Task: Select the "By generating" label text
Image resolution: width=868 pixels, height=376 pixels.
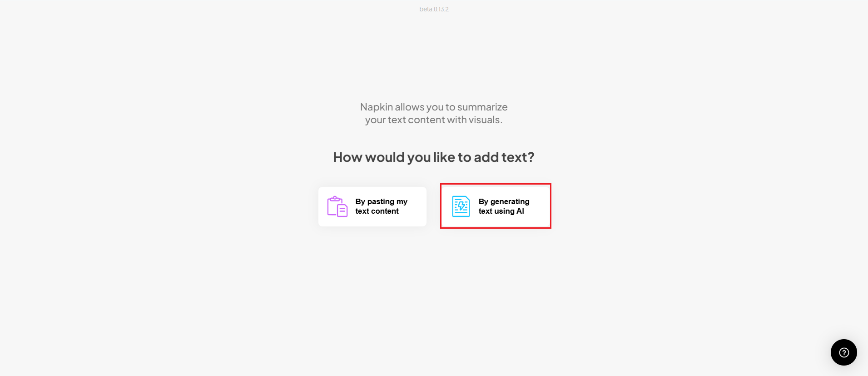Action: (x=504, y=201)
